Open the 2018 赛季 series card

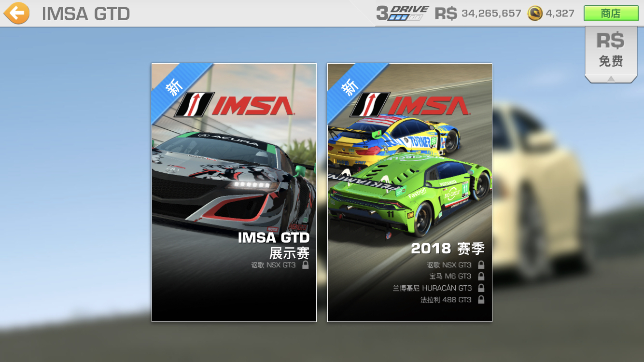[x=410, y=193]
